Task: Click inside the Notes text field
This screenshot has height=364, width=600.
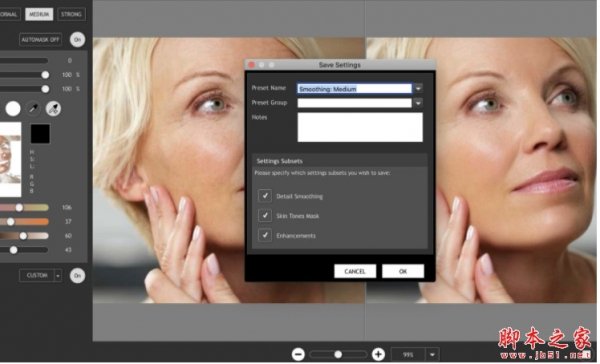Action: (x=361, y=128)
